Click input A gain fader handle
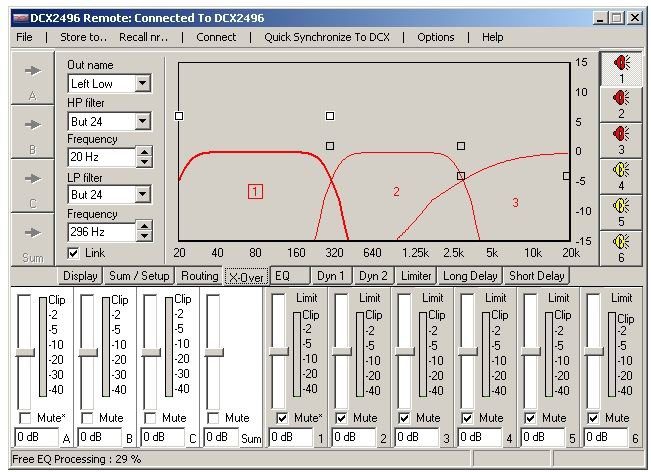Image resolution: width=651 pixels, height=472 pixels. pyautogui.click(x=25, y=352)
